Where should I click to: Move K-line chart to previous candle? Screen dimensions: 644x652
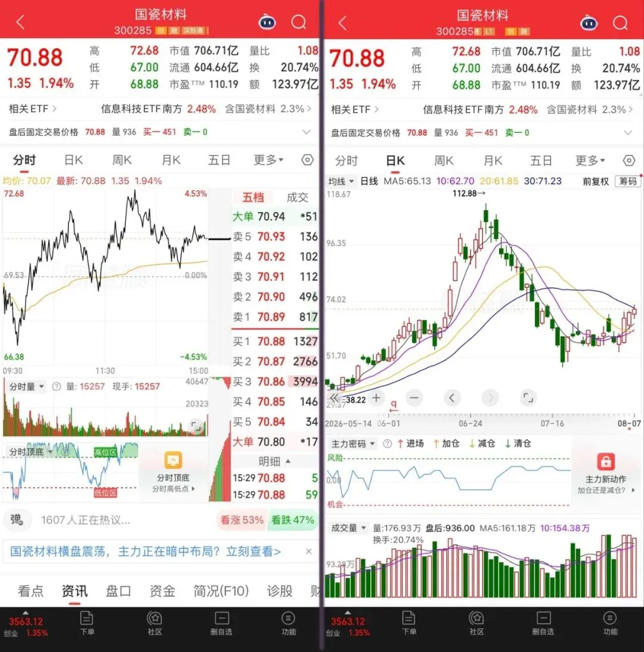452,398
